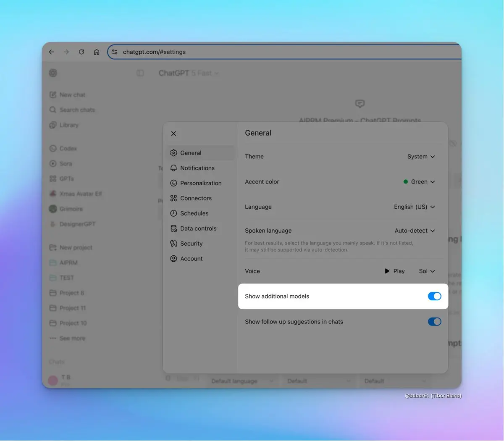
Task: Click the site info icon in address bar
Action: (115, 52)
